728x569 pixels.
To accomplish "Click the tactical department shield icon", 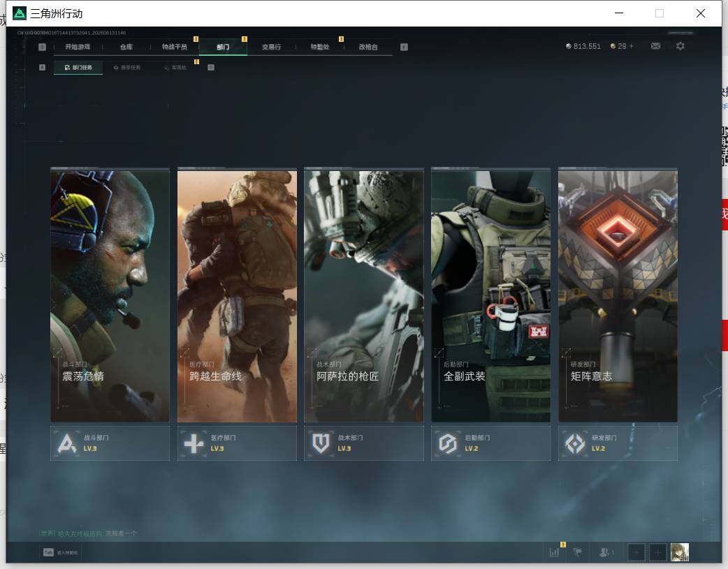I will tap(321, 443).
